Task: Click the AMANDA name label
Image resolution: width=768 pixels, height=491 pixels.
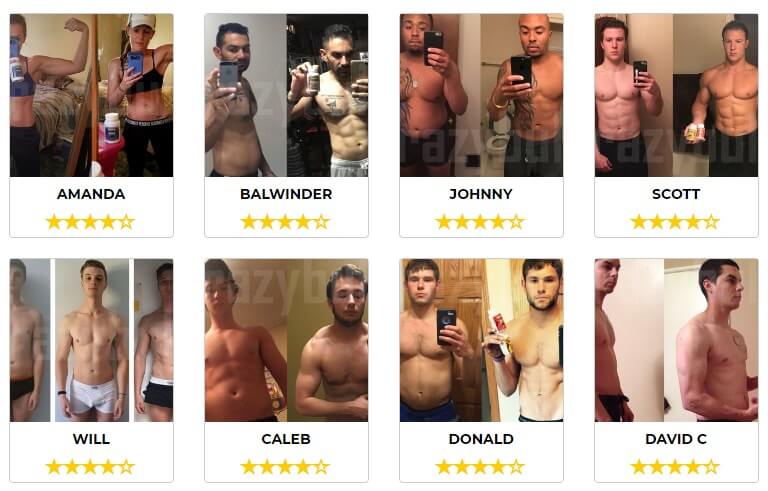Action: [x=91, y=194]
